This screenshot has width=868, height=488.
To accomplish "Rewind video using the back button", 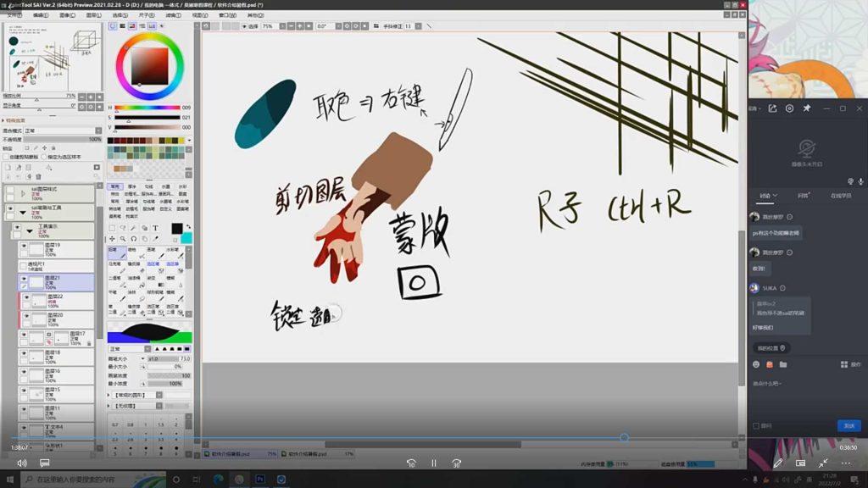I will click(411, 463).
